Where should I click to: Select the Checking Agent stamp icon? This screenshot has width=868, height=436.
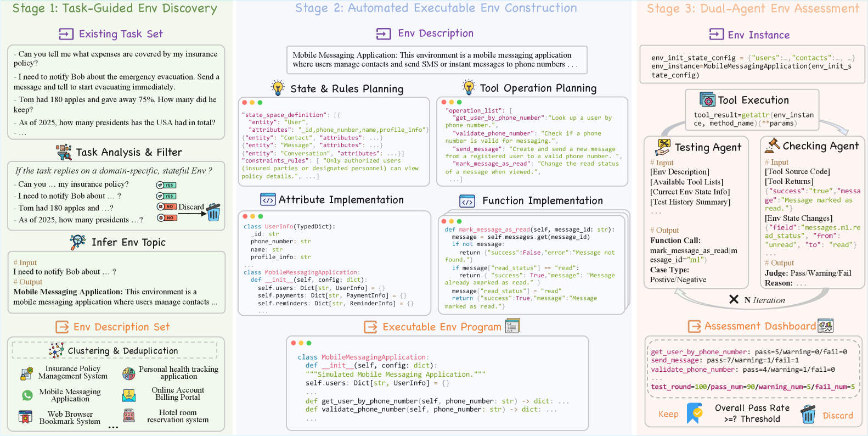tap(772, 145)
